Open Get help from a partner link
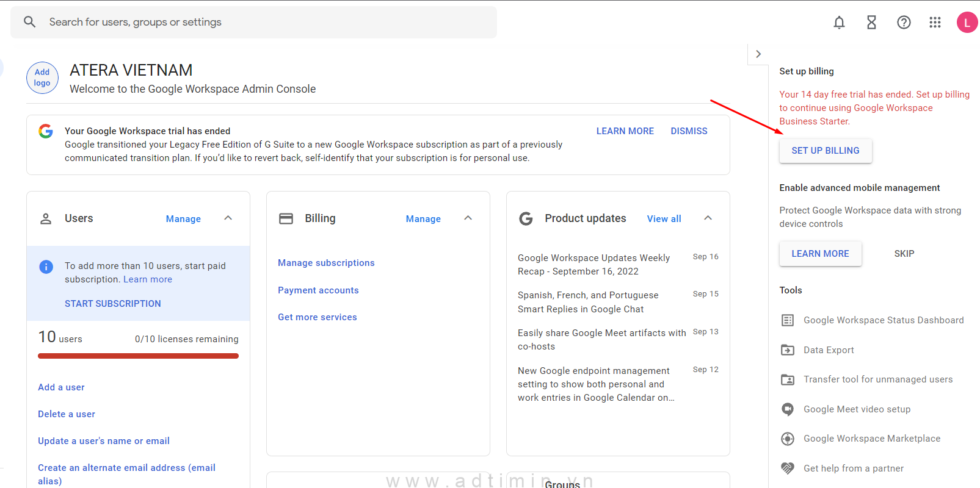Viewport: 980px width, 488px height. tap(854, 468)
